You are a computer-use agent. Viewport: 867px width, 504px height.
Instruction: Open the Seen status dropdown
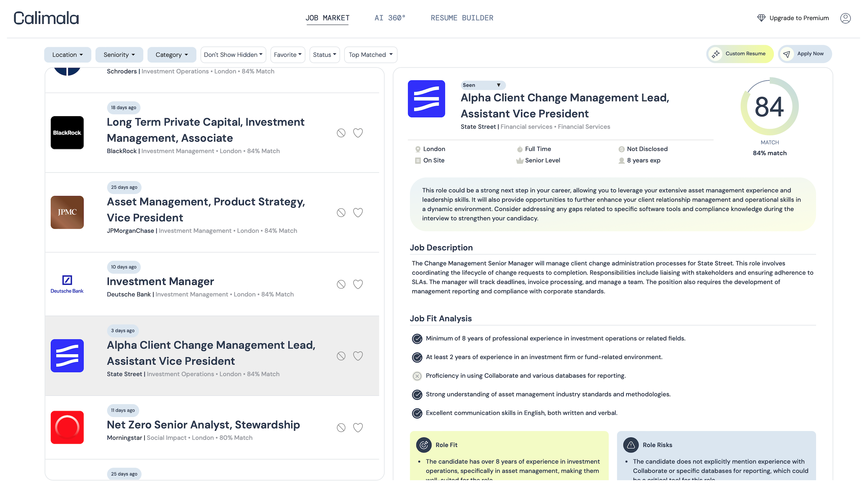pos(483,85)
